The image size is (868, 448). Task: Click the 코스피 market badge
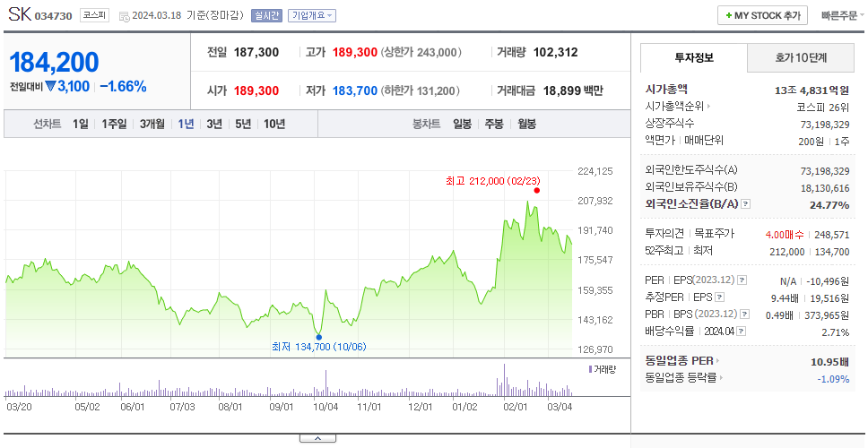[94, 15]
